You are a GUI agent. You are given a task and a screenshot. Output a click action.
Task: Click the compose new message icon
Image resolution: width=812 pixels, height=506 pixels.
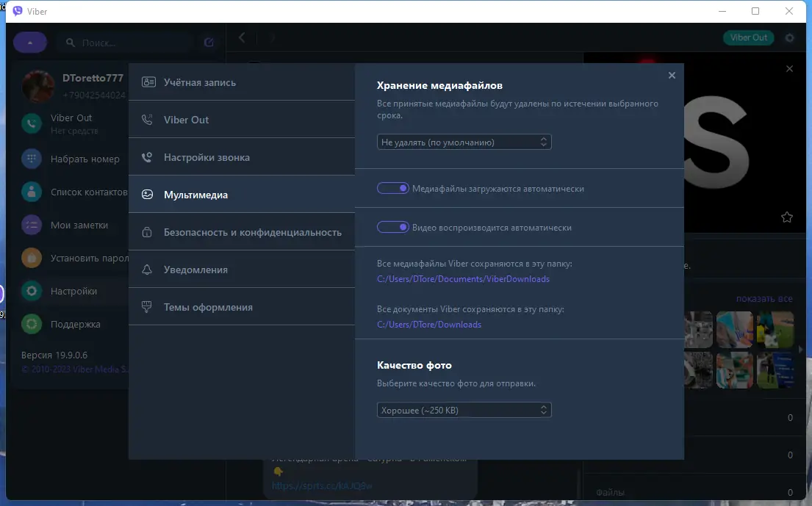(x=208, y=42)
